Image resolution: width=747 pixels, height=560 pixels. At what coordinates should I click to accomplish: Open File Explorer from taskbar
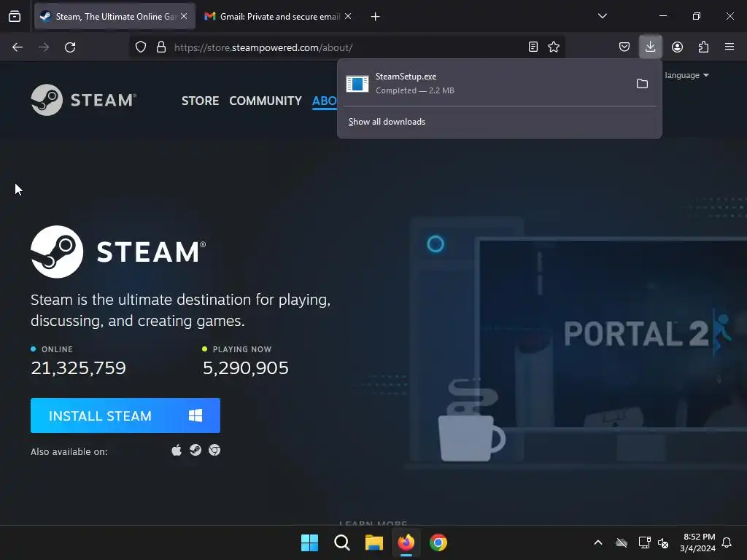(374, 542)
